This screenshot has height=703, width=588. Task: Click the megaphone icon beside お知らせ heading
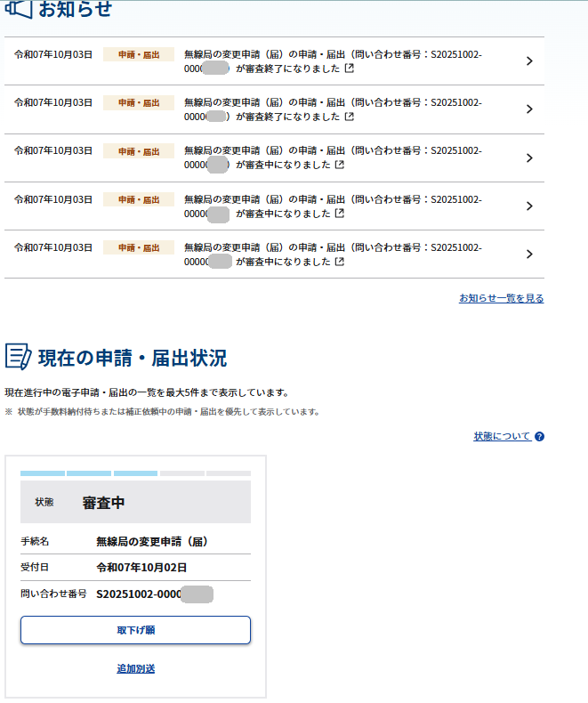click(18, 10)
